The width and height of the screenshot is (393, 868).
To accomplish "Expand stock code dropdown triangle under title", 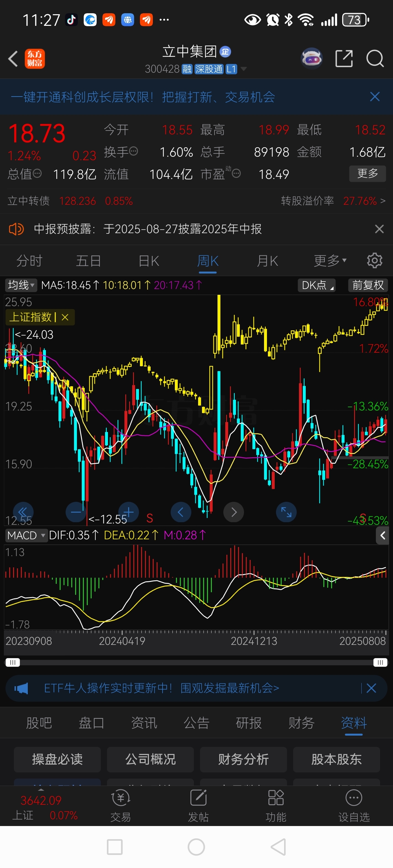I will pyautogui.click(x=244, y=69).
